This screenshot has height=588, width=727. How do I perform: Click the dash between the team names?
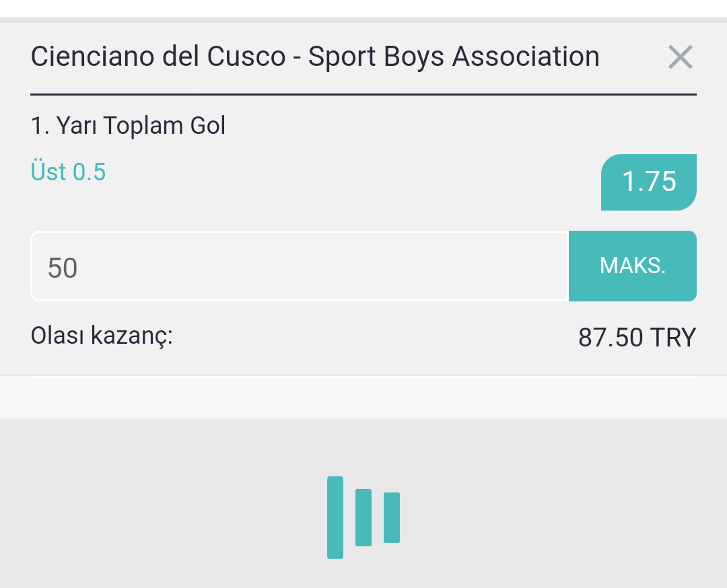tap(297, 59)
